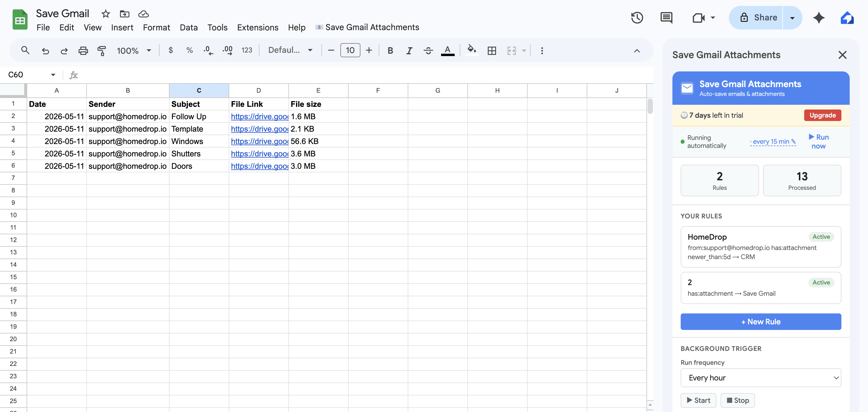
Task: Stop the background trigger
Action: pos(738,400)
